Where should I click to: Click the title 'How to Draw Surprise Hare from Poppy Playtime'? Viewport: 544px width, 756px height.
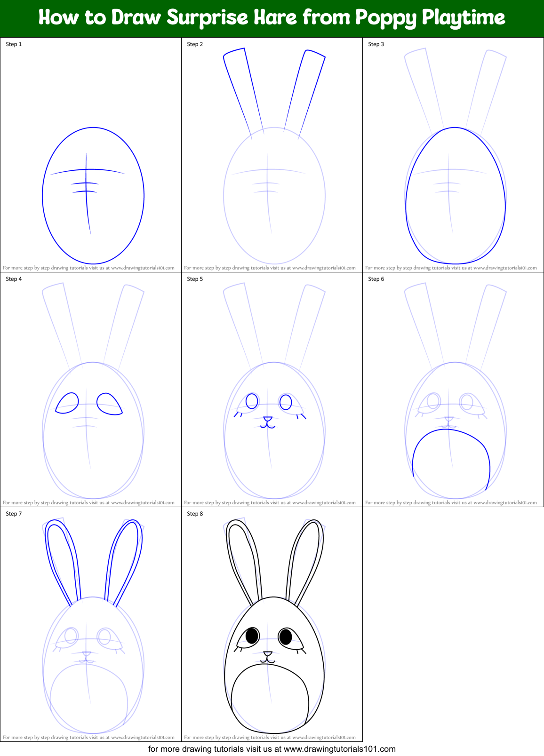coord(272,18)
